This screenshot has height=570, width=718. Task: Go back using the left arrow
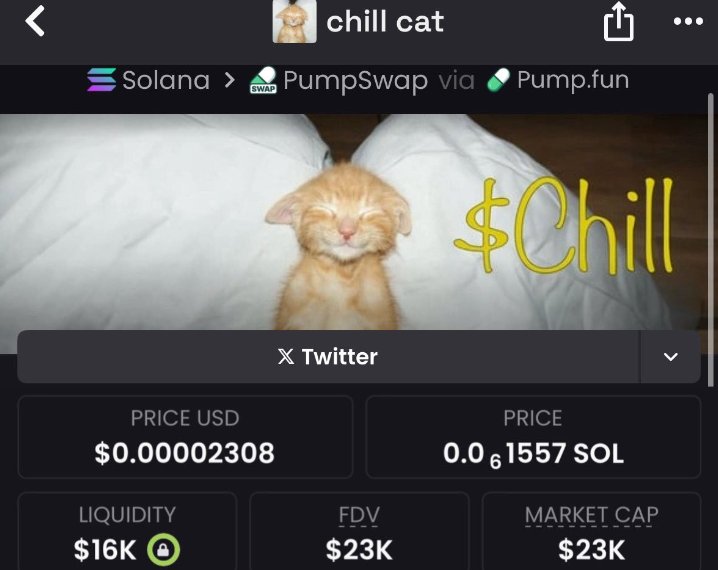coord(35,21)
